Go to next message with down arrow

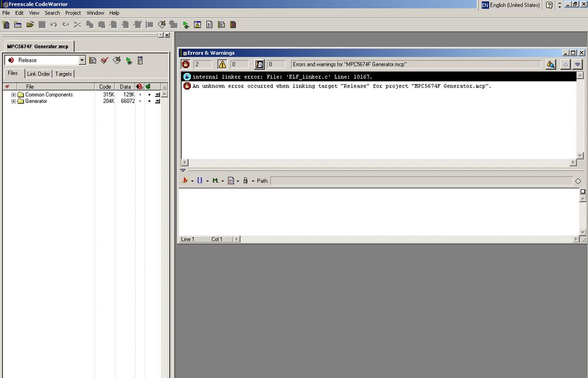coord(577,65)
